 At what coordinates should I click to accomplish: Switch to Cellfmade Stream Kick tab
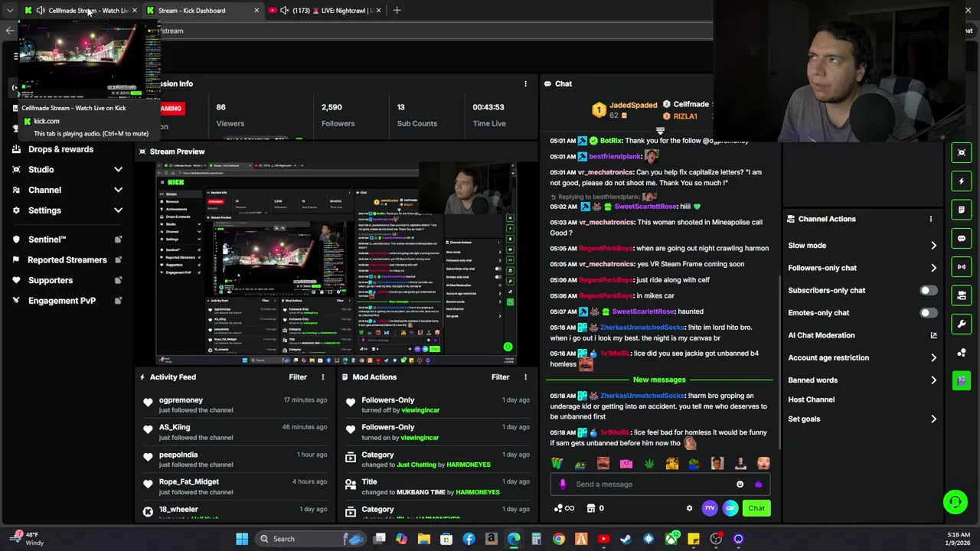click(80, 10)
